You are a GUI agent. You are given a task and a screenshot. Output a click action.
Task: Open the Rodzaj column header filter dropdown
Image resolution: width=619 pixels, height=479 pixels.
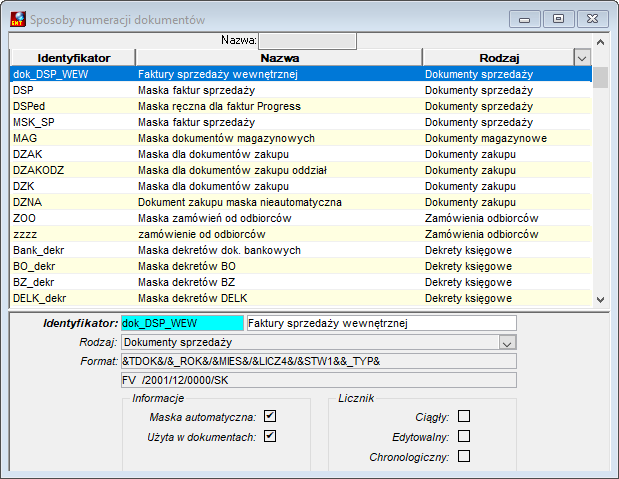pyautogui.click(x=581, y=58)
